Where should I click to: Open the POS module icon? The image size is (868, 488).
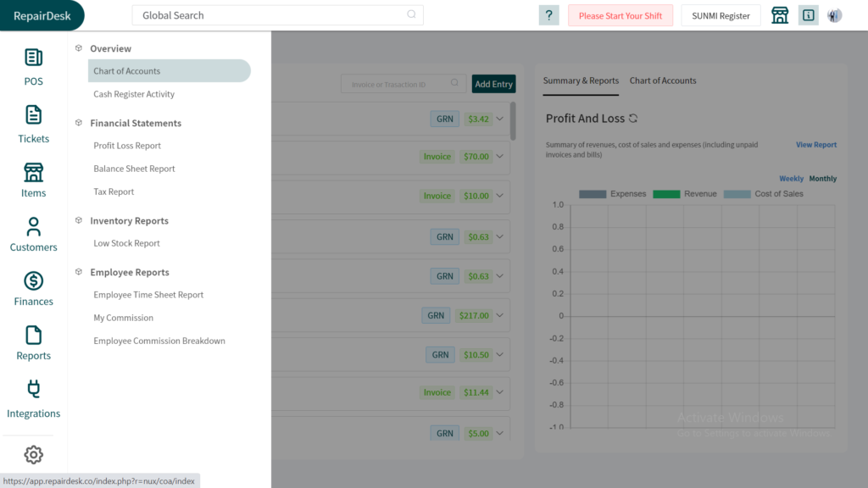point(33,58)
